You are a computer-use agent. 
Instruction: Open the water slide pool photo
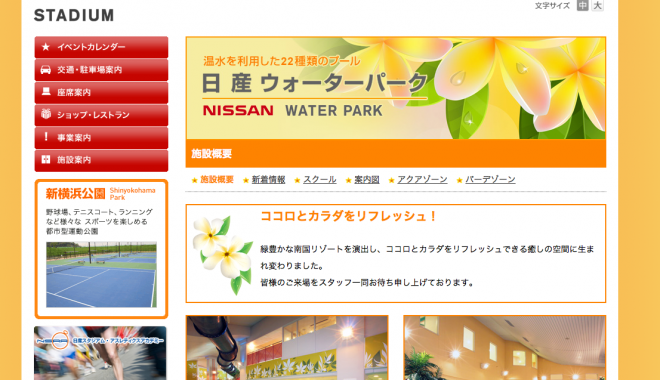point(287,348)
